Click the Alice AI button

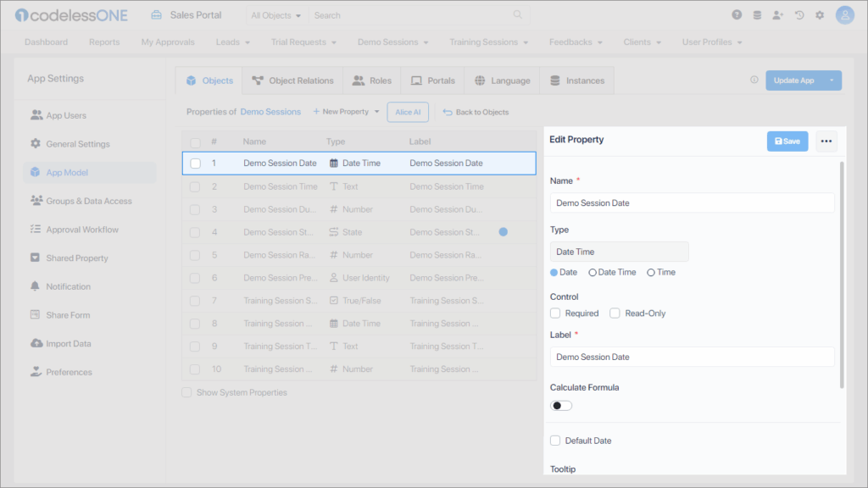408,112
